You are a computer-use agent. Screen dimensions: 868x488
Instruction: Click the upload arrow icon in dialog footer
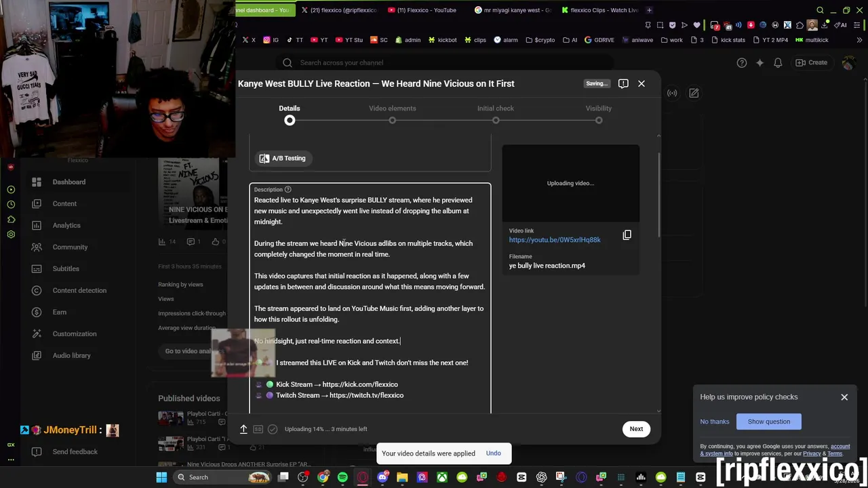coord(243,429)
